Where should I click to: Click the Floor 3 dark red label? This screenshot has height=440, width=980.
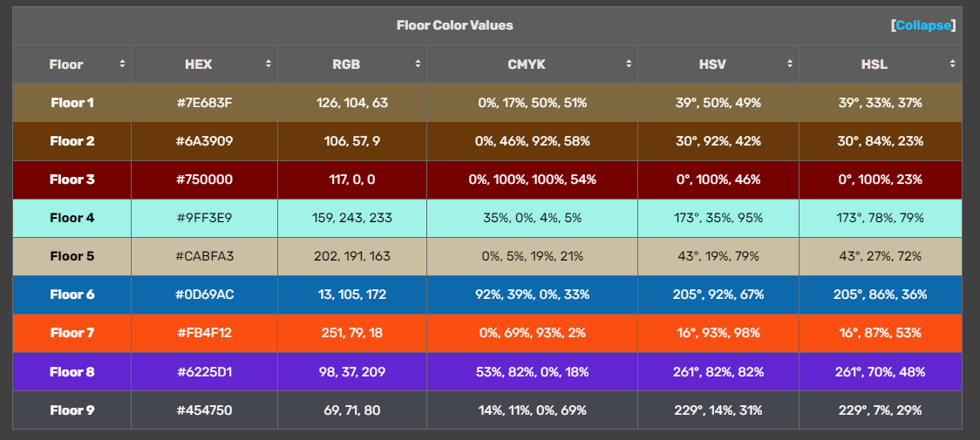pyautogui.click(x=72, y=179)
